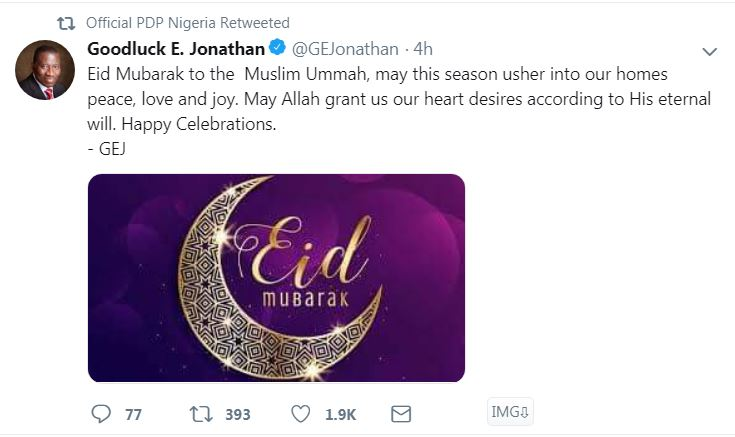Viewport: 735px width, 437px height.
Task: Click the 77 replies count
Action: click(133, 414)
